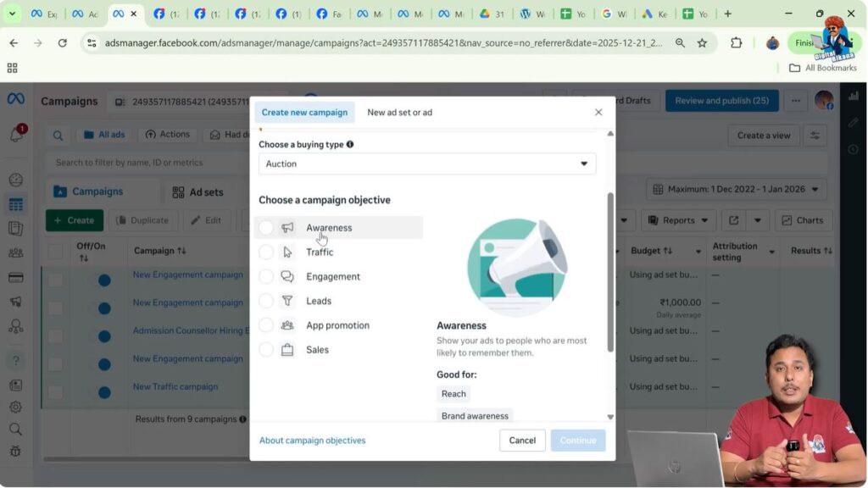Select the Sales objective radio button

pos(266,349)
